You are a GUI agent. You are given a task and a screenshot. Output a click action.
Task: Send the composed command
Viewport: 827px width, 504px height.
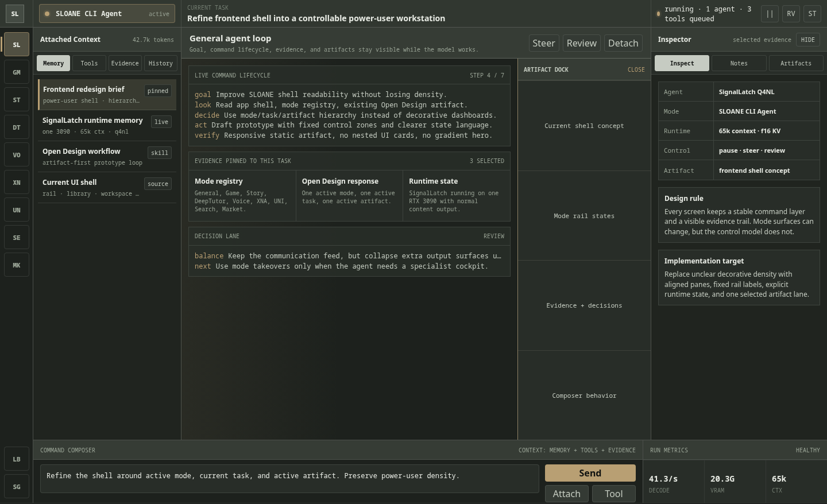pyautogui.click(x=590, y=473)
